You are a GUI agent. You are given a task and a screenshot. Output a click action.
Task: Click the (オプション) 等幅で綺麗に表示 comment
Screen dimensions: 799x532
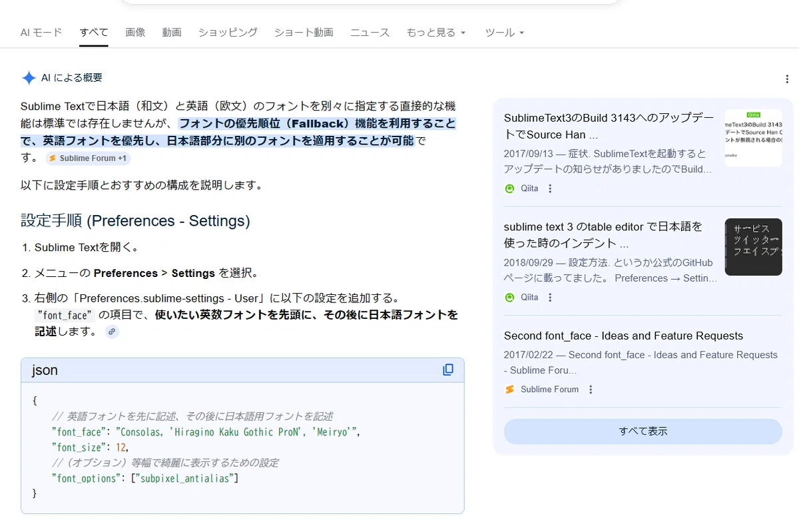tap(165, 463)
